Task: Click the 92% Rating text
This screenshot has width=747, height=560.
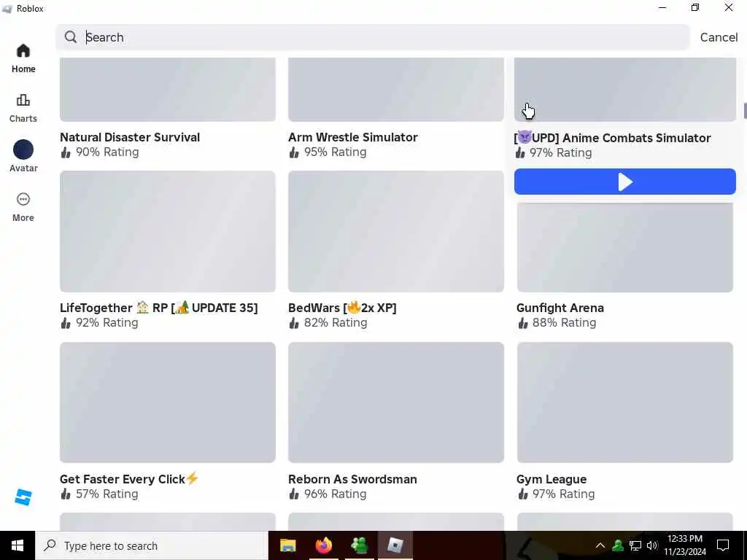Action: pos(107,323)
